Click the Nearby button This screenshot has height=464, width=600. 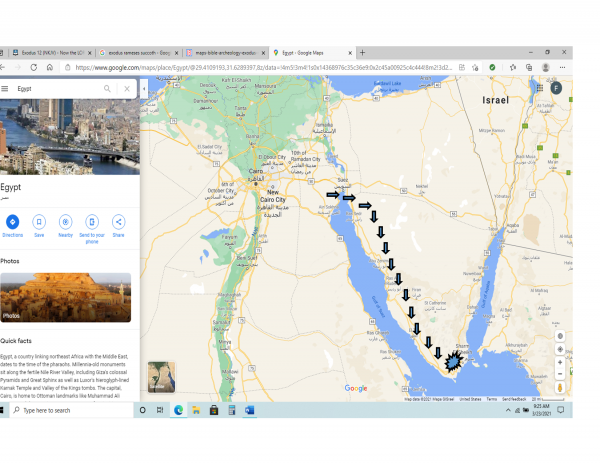click(x=65, y=226)
